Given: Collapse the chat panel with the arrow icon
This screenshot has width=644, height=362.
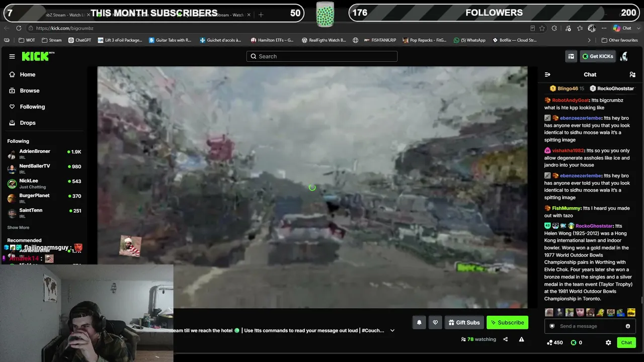Looking at the screenshot, I should [547, 74].
